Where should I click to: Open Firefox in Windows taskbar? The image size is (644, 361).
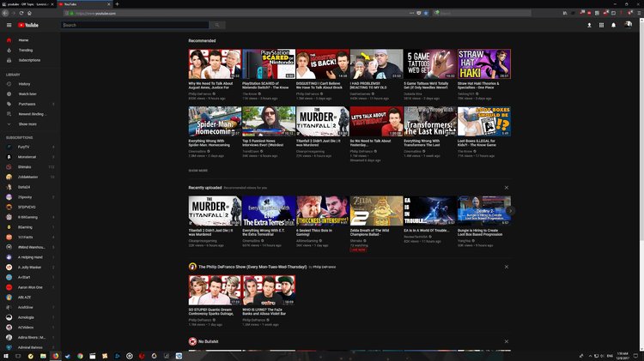point(55,356)
